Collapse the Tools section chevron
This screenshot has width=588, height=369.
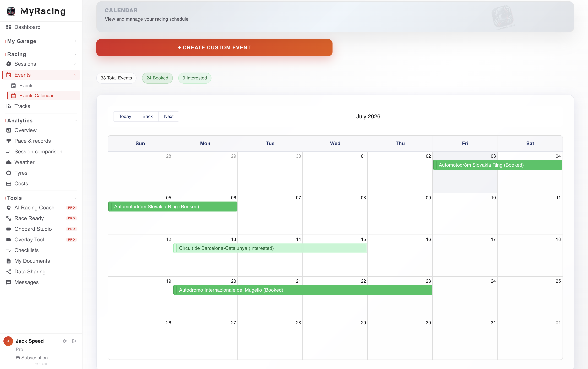[76, 198]
